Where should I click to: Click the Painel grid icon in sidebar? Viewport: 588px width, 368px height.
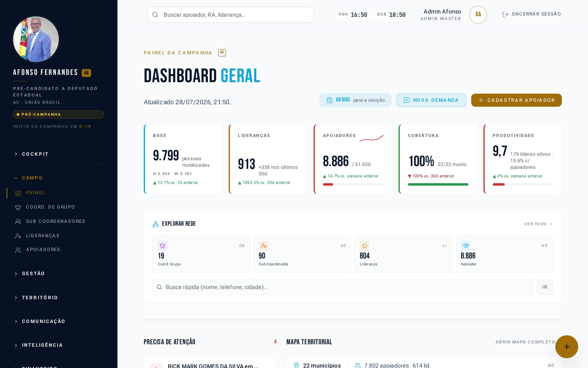click(x=18, y=193)
